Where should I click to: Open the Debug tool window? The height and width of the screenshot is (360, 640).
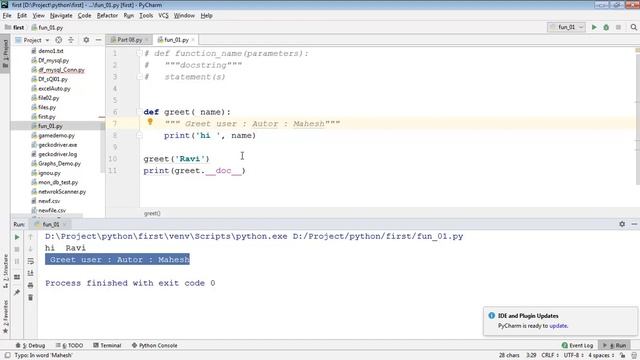pyautogui.click(x=31, y=345)
